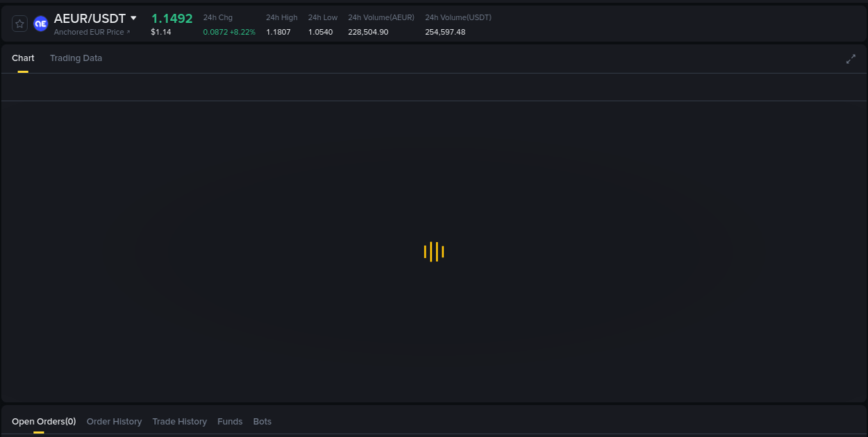Open the AEUR/USDT pair selector dropdown
This screenshot has width=868, height=437.
click(133, 18)
